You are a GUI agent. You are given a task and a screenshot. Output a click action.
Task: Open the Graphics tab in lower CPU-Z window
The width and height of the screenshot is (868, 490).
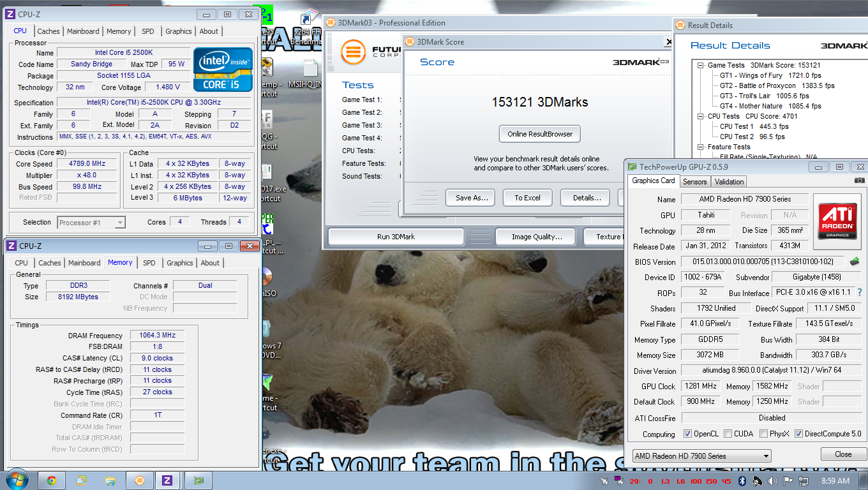pyautogui.click(x=180, y=263)
